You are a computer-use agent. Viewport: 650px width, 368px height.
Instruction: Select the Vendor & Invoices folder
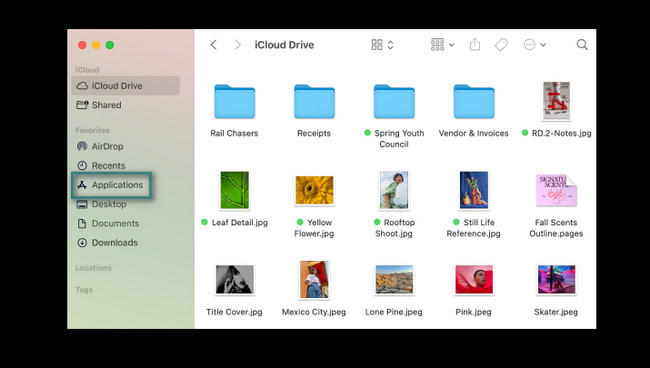(474, 102)
